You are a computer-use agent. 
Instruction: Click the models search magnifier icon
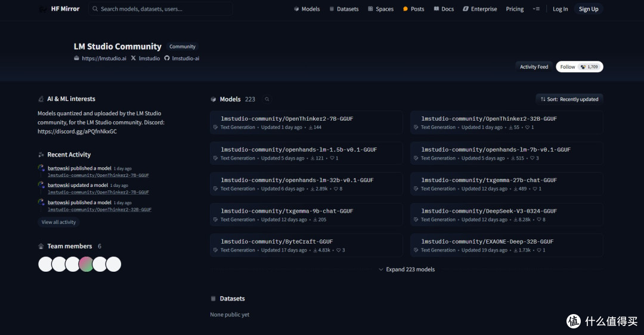(267, 99)
